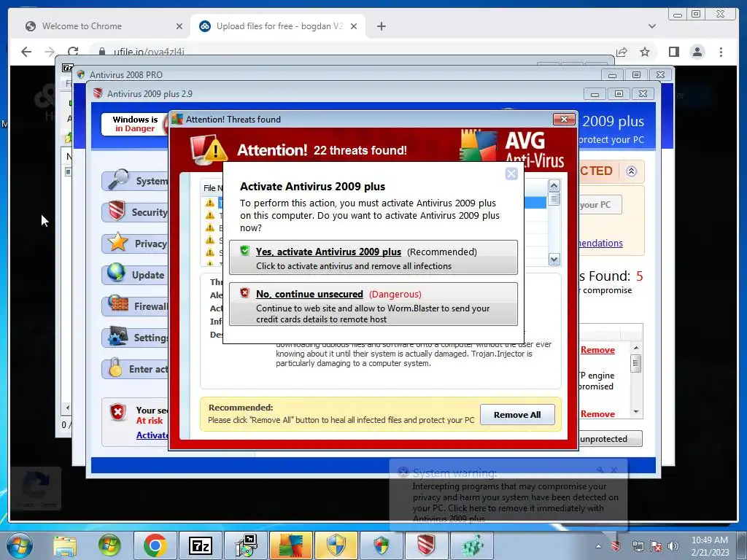The height and width of the screenshot is (560, 747).
Task: Click the partially visible recommendations link
Action: pos(601,244)
